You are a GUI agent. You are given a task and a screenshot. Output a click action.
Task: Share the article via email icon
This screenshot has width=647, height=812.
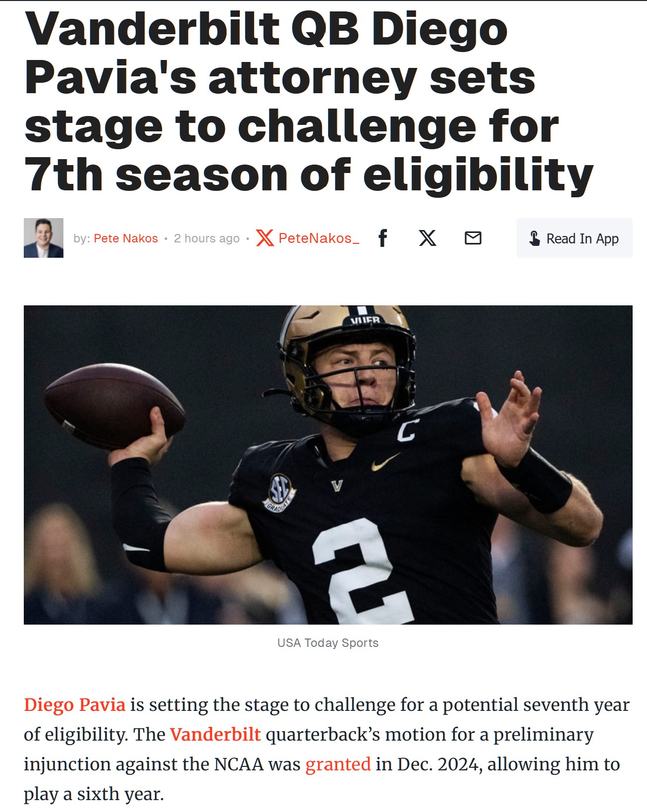(473, 238)
